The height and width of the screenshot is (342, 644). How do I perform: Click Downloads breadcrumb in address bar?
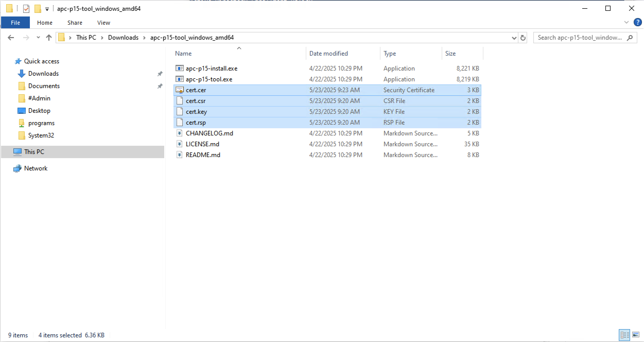coord(123,38)
